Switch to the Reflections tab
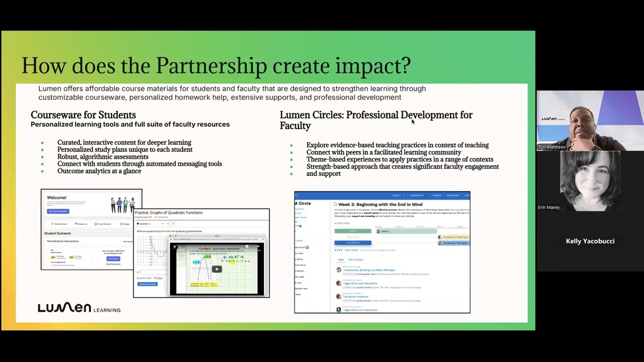 (356, 260)
